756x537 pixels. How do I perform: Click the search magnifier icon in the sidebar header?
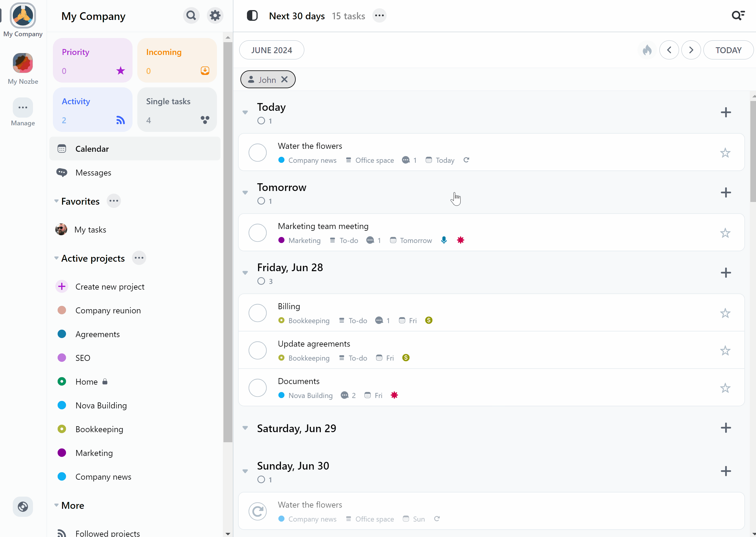[191, 15]
